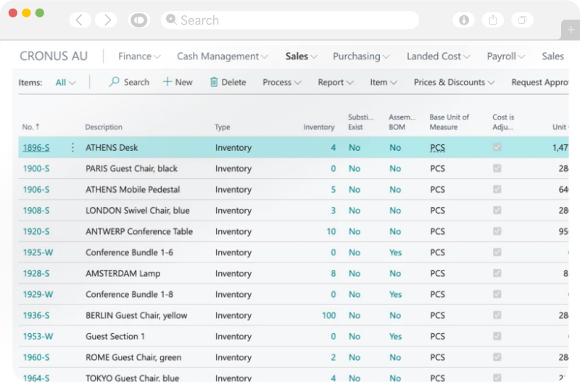The image size is (580, 392).
Task: Open the Sales menu in navigation bar
Action: (x=301, y=57)
